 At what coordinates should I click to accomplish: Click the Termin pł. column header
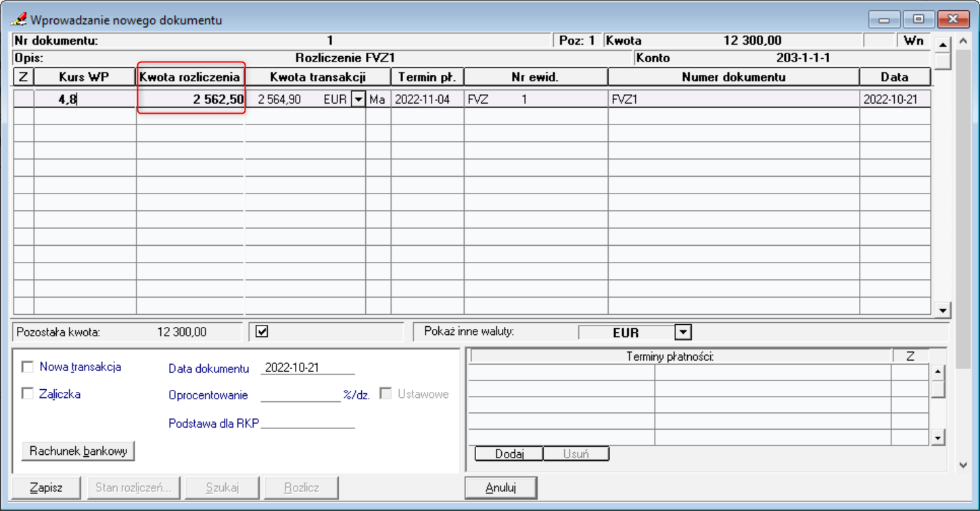(x=427, y=76)
